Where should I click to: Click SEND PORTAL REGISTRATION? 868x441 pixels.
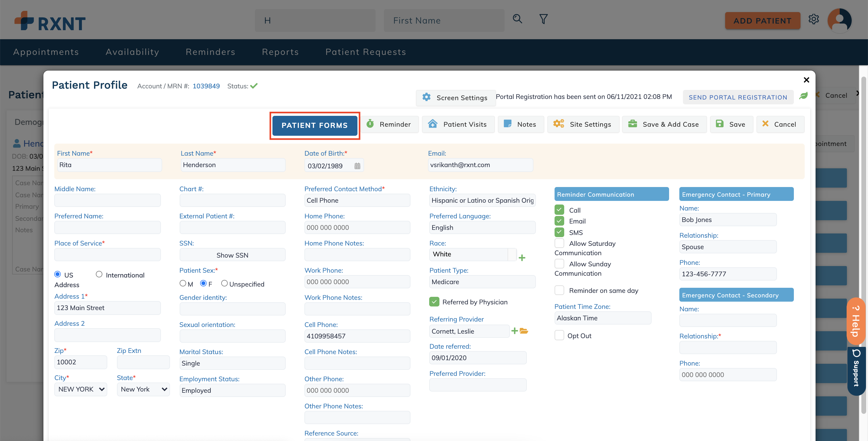point(738,97)
